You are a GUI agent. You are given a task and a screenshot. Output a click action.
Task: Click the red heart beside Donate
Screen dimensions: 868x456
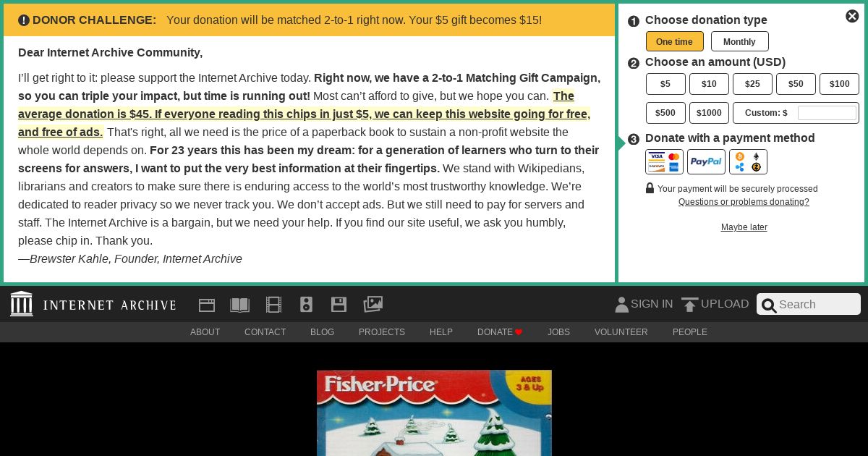click(x=519, y=332)
